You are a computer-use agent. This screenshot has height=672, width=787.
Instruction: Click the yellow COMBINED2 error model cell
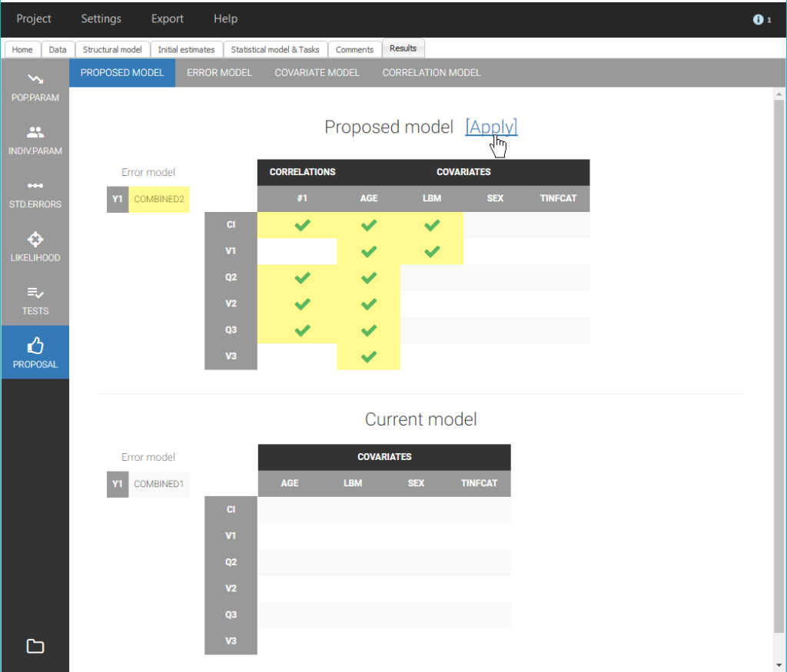tap(158, 199)
